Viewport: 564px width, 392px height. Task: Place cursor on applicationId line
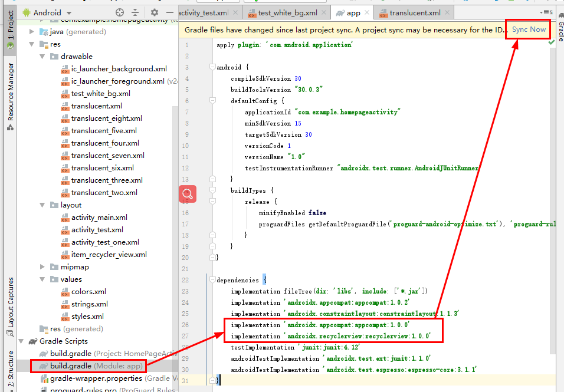(x=323, y=112)
